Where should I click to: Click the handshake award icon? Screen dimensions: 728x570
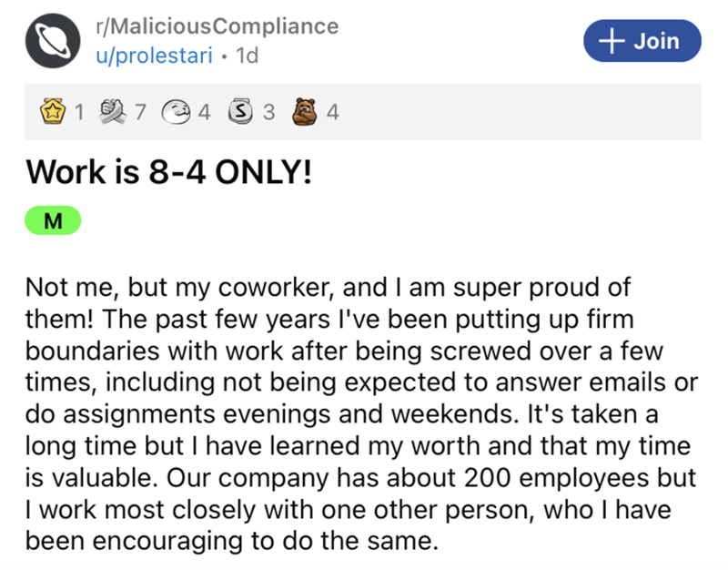[x=116, y=113]
